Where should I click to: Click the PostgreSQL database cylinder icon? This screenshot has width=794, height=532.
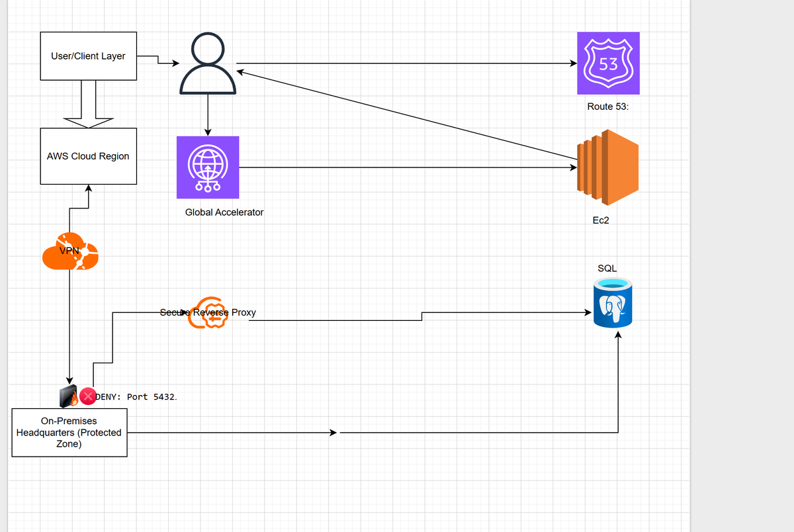[613, 303]
